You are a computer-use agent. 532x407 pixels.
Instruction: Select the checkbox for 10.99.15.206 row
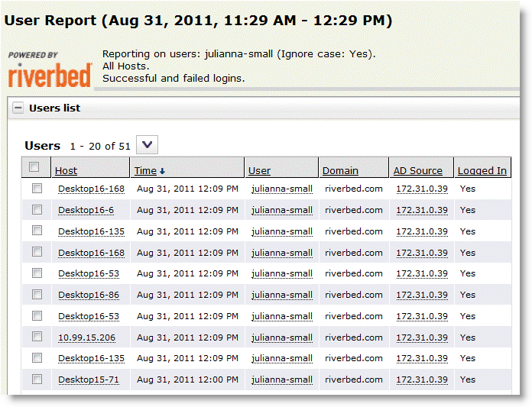click(x=37, y=337)
